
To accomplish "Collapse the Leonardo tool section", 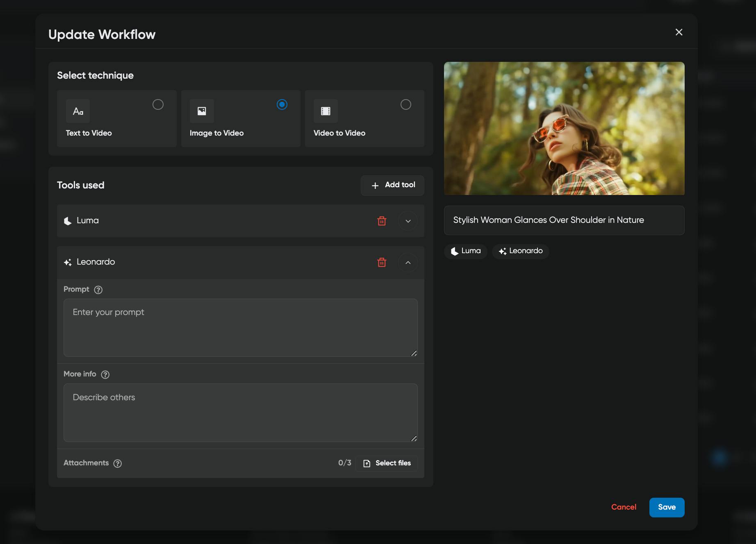I will (408, 263).
